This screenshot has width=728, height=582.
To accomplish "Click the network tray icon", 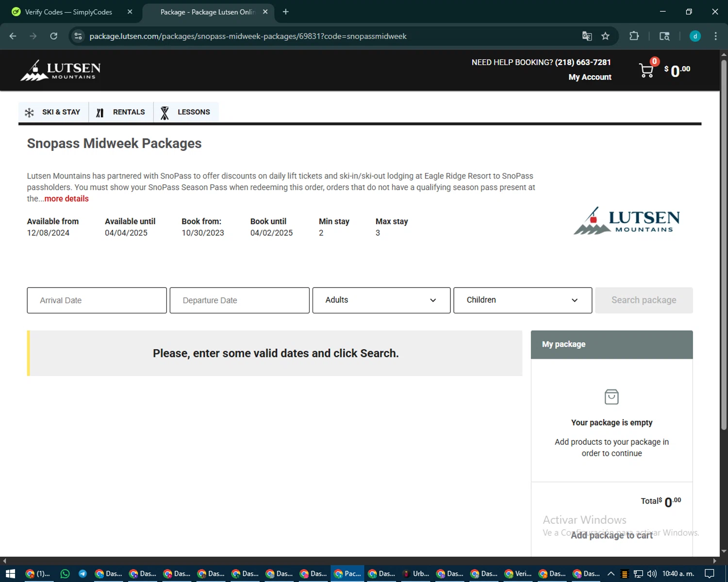I will coord(638,574).
